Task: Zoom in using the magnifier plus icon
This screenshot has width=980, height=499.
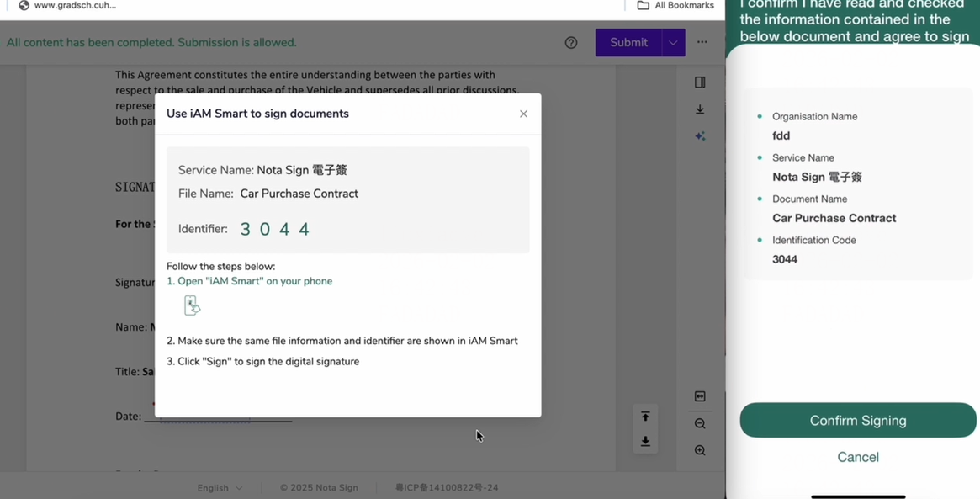Action: click(700, 451)
